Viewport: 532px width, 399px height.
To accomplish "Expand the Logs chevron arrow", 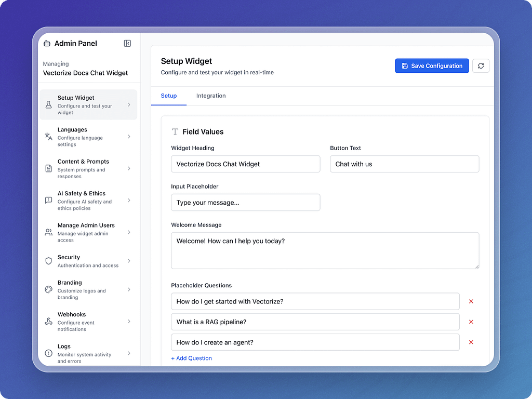I will (x=129, y=353).
